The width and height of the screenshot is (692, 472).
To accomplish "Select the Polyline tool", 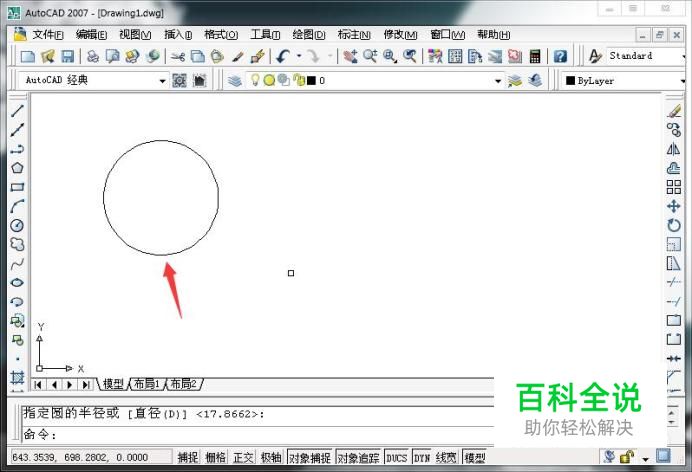I will (x=17, y=149).
